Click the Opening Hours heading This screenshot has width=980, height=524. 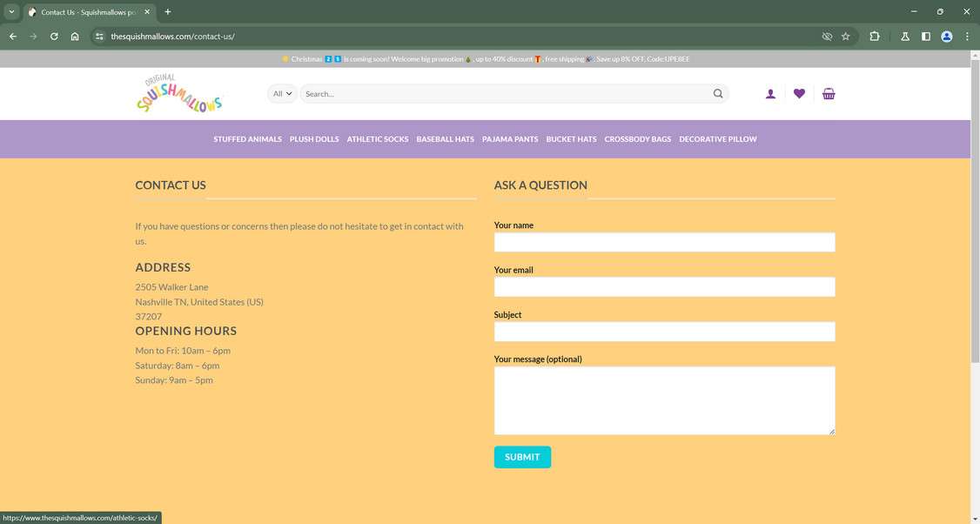point(186,331)
